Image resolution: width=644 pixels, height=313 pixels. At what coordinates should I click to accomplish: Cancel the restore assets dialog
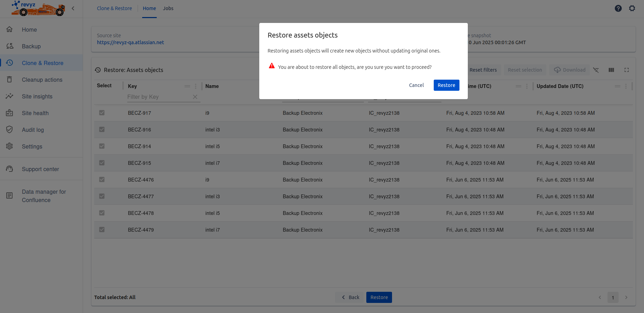point(416,85)
